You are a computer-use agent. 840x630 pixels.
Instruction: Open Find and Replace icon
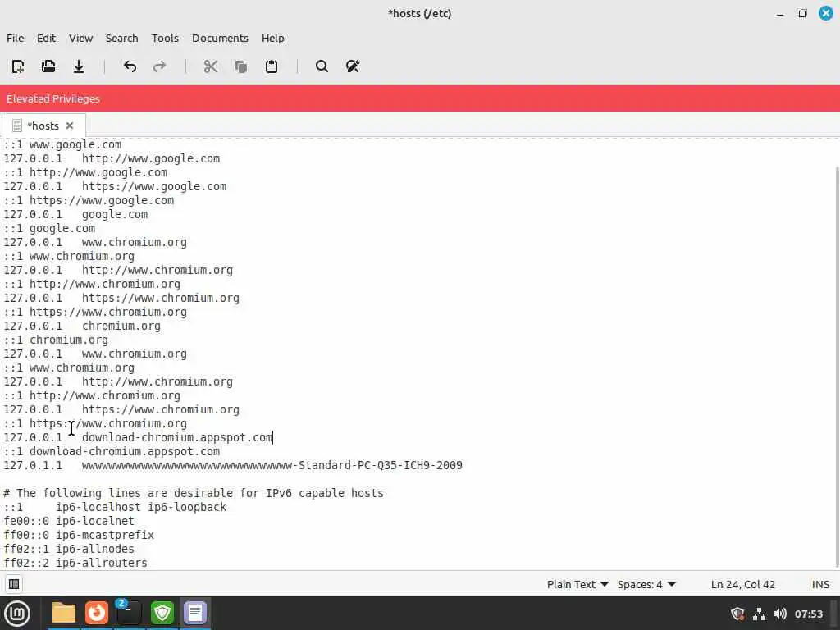coord(353,66)
